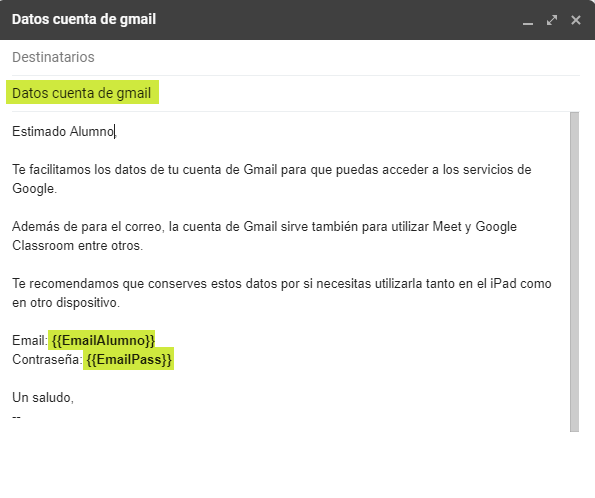This screenshot has width=595, height=498.
Task: Click the window title Datos cuenta de gmail
Action: pos(84,19)
